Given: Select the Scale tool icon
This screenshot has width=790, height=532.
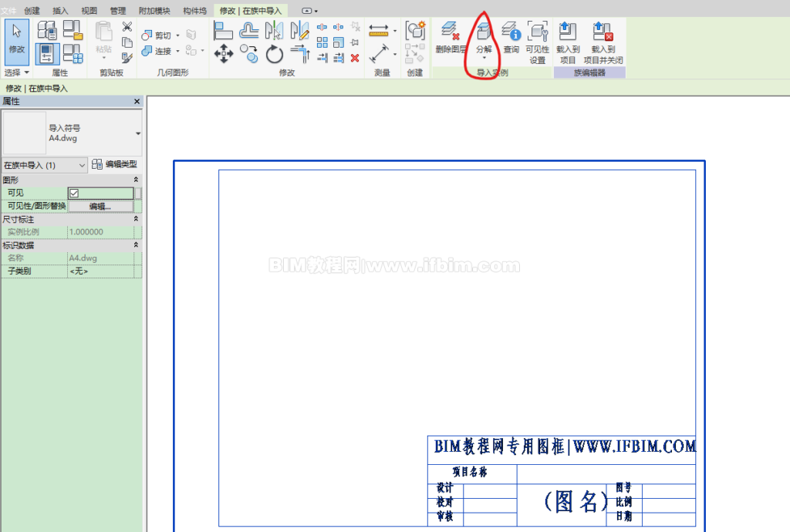Looking at the screenshot, I should coord(339,42).
